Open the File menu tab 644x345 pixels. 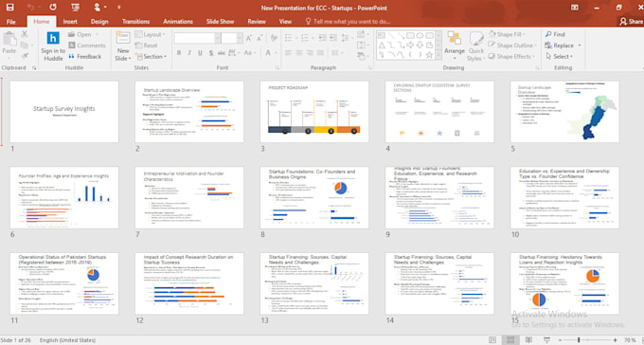pos(11,22)
